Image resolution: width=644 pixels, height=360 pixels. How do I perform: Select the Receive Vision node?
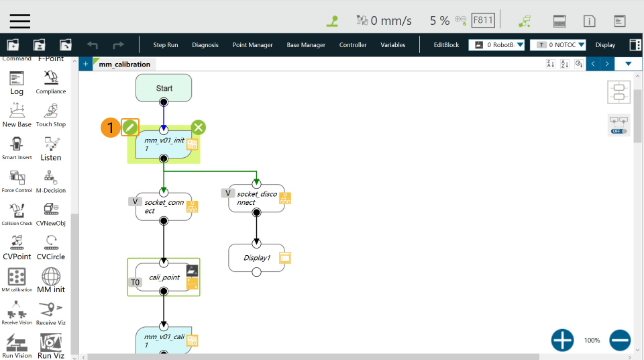click(17, 313)
